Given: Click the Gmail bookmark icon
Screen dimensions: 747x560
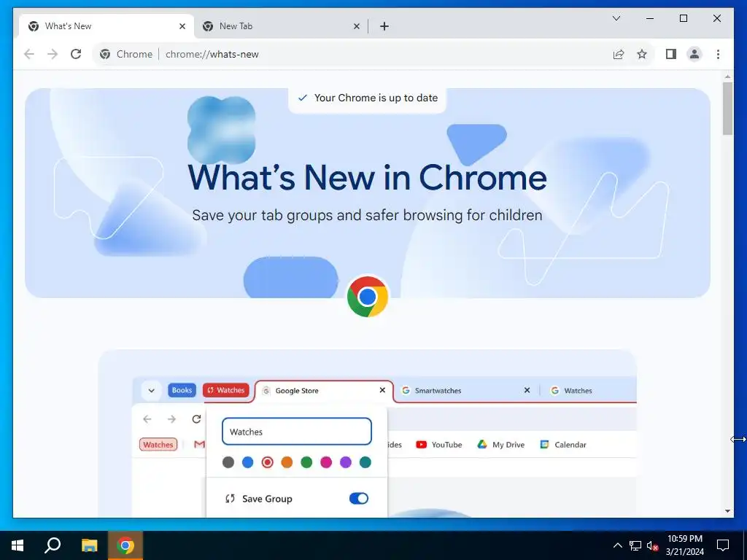Looking at the screenshot, I should click(200, 444).
